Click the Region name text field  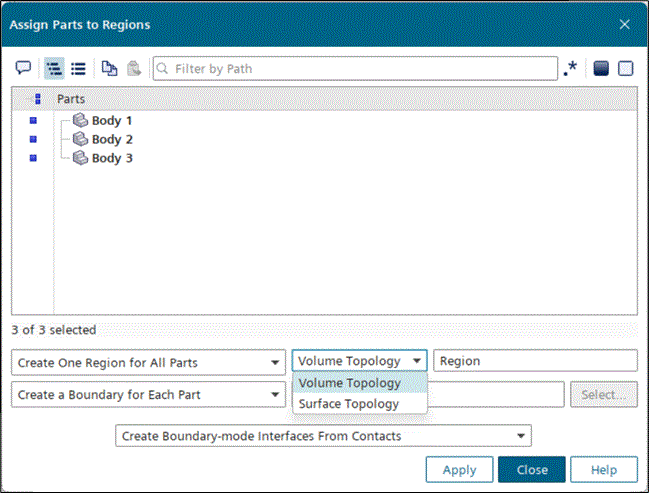[535, 361]
